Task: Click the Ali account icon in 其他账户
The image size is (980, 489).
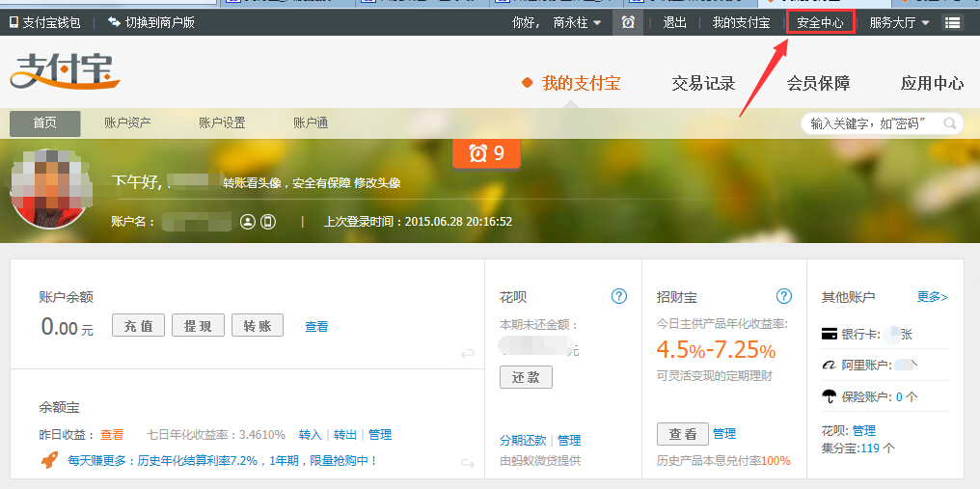Action: coord(830,366)
